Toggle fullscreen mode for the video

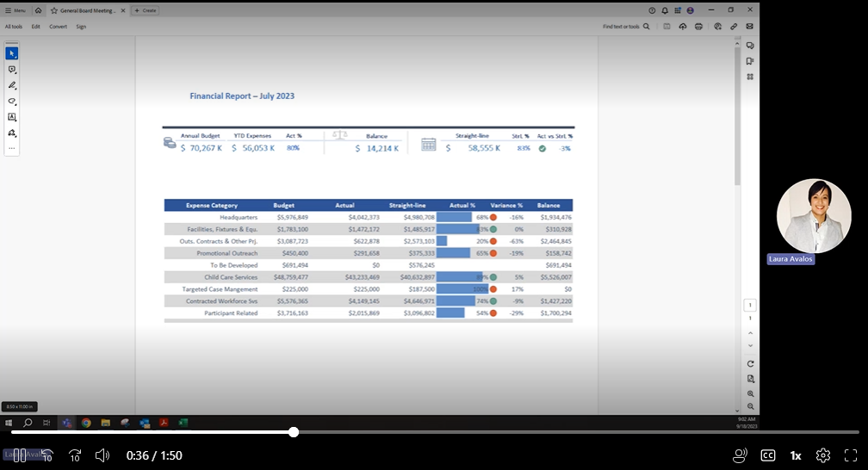click(850, 455)
